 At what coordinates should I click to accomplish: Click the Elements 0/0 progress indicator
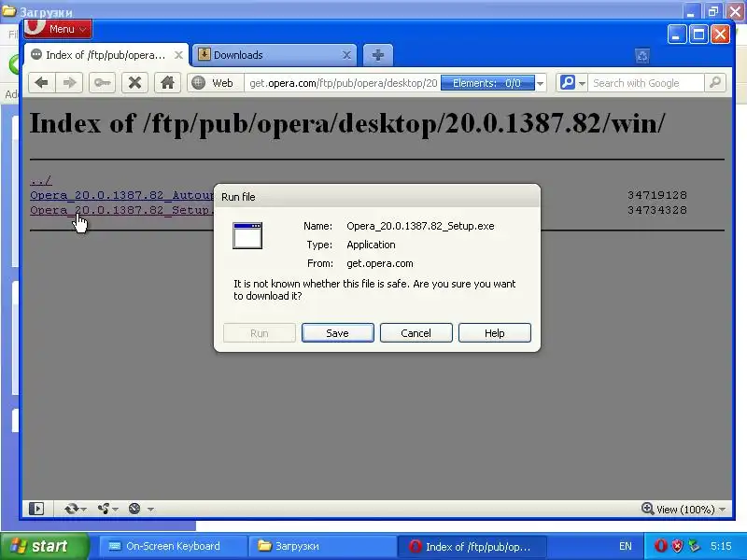coord(487,83)
